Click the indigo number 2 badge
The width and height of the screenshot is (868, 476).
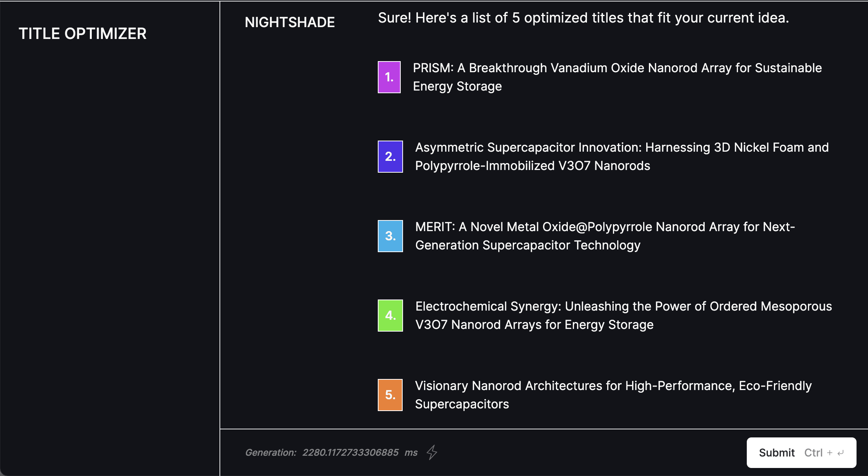coord(390,157)
